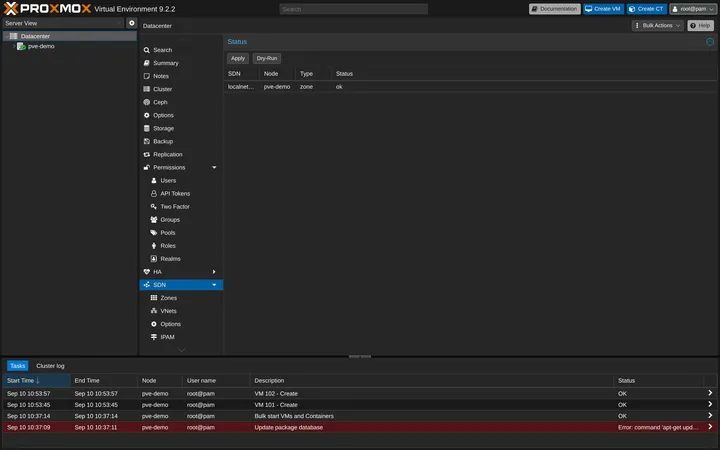Click the Cluster icon
This screenshot has width=720, height=450.
point(146,89)
